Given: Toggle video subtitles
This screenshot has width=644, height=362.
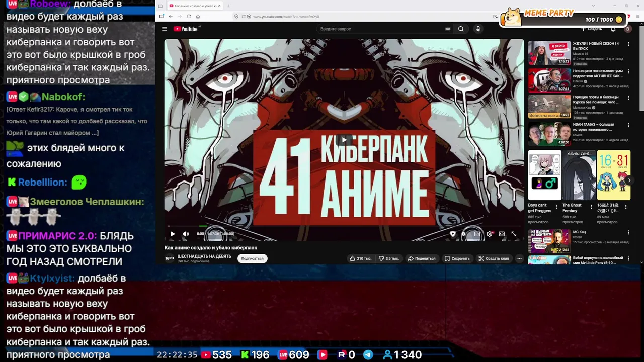Looking at the screenshot, I should [477, 234].
